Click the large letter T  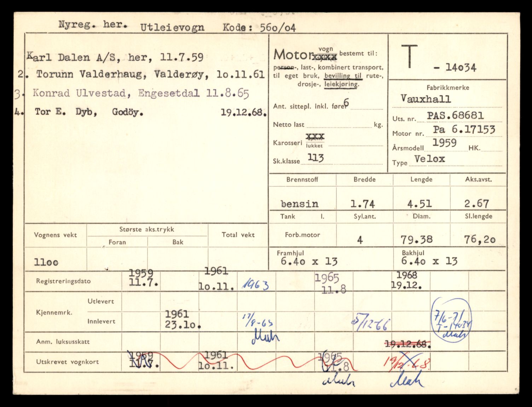tap(409, 57)
